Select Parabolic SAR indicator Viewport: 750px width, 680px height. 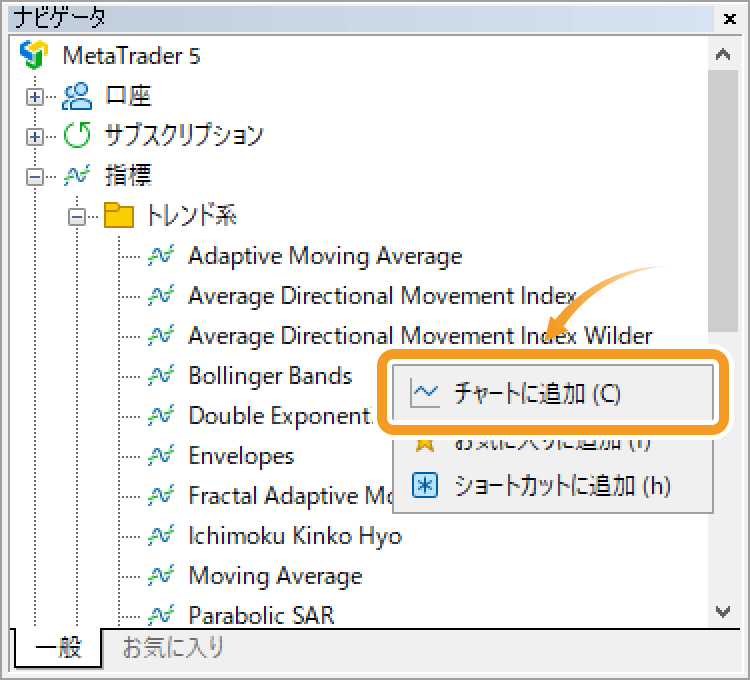[261, 615]
